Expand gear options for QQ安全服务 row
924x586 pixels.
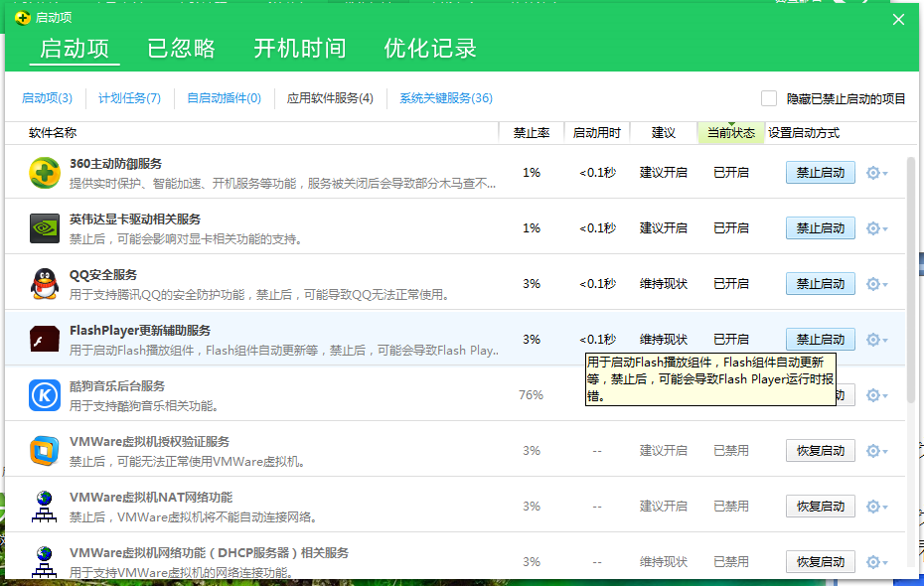pos(875,284)
